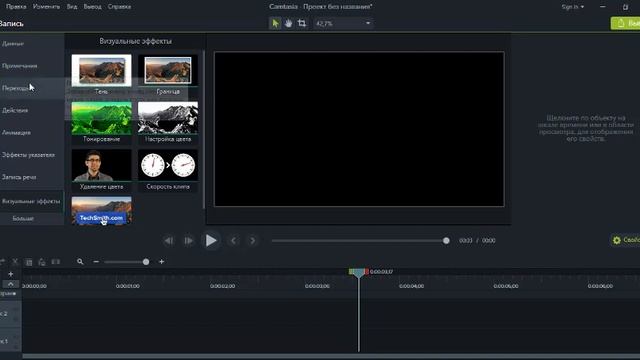The image size is (640, 360).
Task: Select the Визуальные эффекты sidebar tab
Action: click(32, 201)
